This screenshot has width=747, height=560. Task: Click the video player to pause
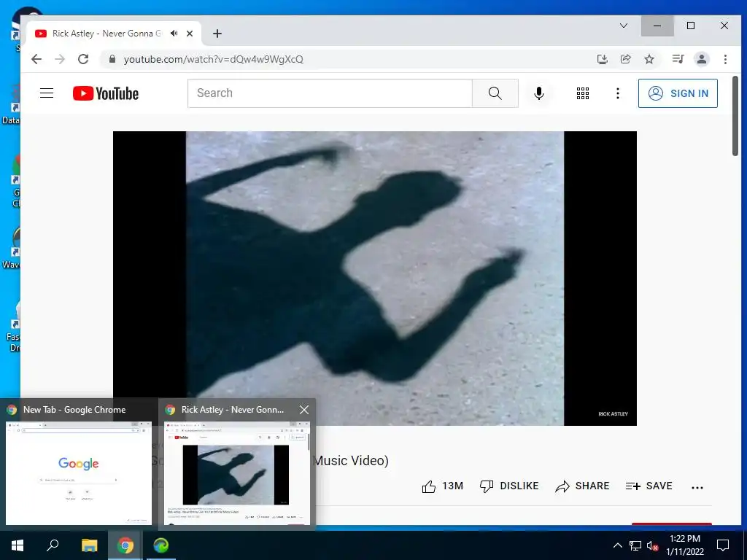tap(374, 278)
